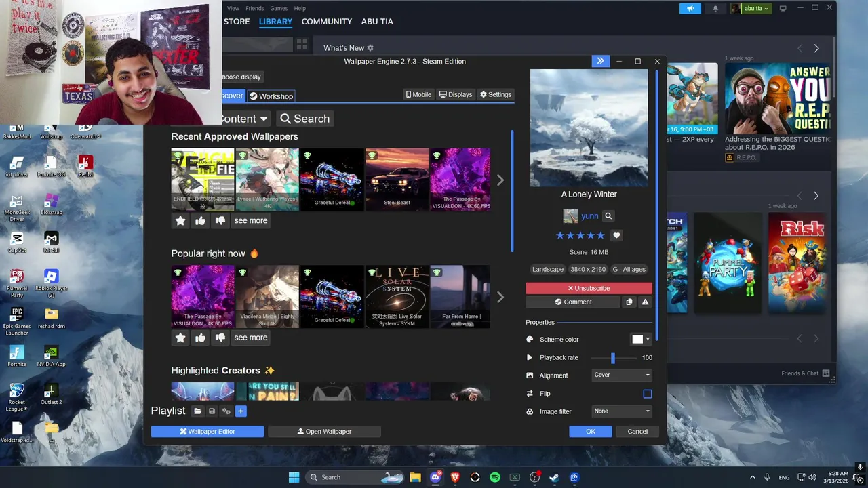Viewport: 868px width, 488px height.
Task: Open Epic Games Launcher desktop shortcut
Action: [x=17, y=321]
